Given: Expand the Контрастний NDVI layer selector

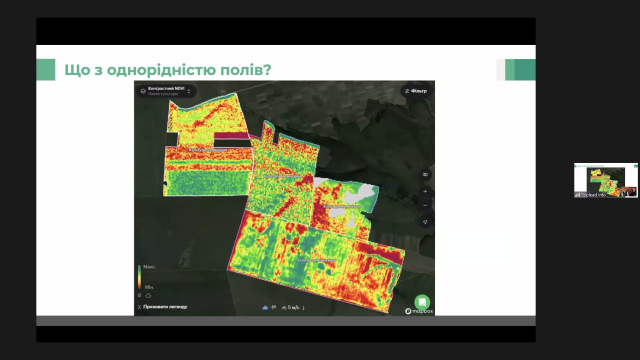Looking at the screenshot, I should (166, 91).
